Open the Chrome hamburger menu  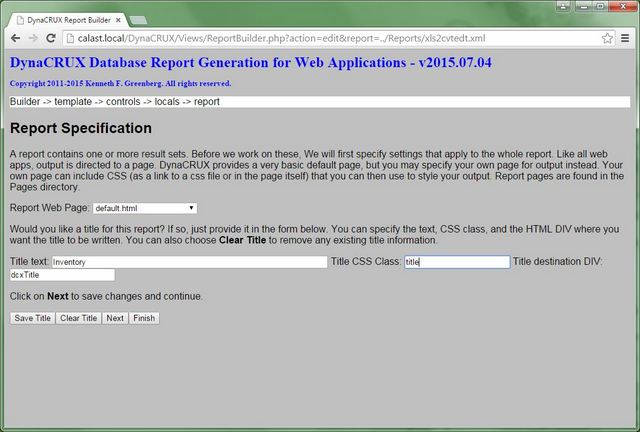[x=625, y=38]
